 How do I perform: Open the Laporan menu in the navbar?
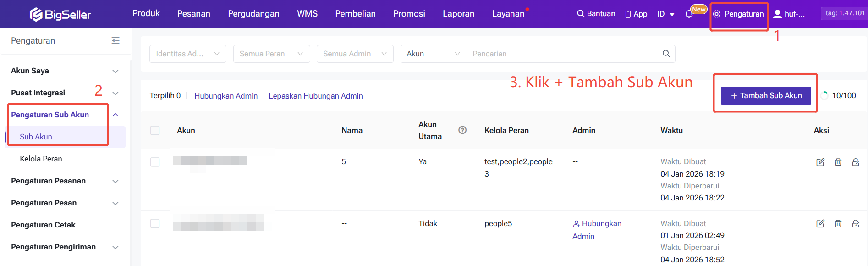coord(458,14)
